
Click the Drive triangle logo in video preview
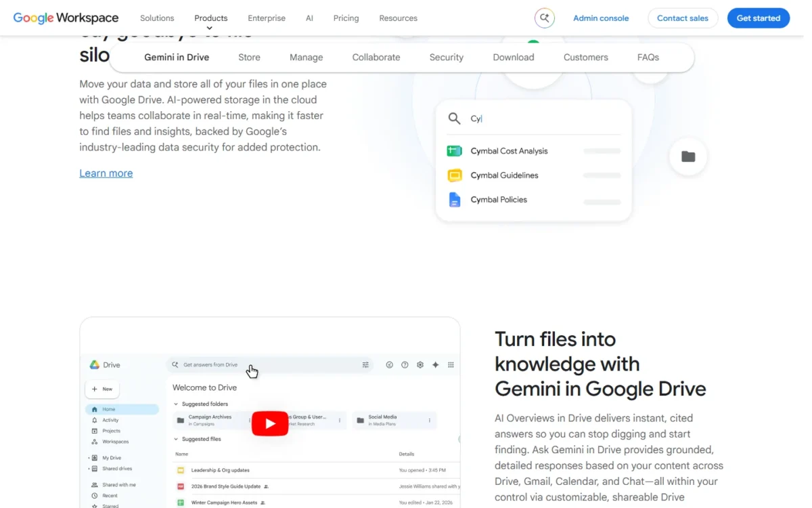click(x=95, y=364)
